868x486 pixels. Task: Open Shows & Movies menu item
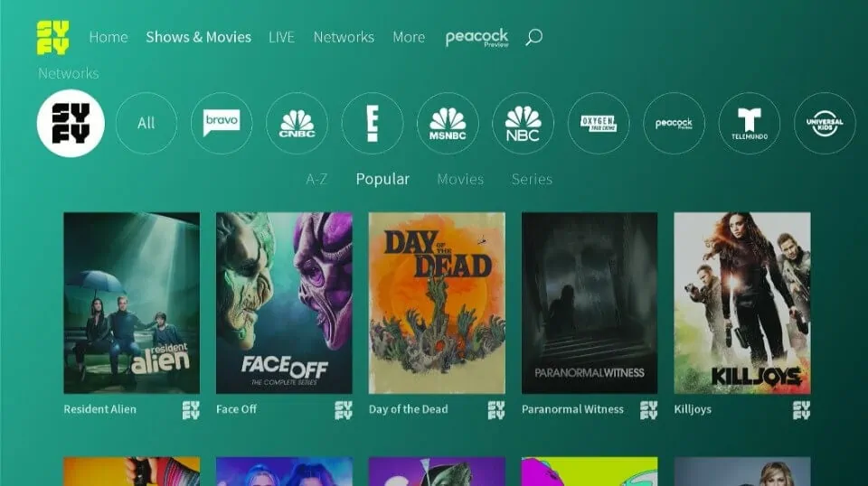198,37
